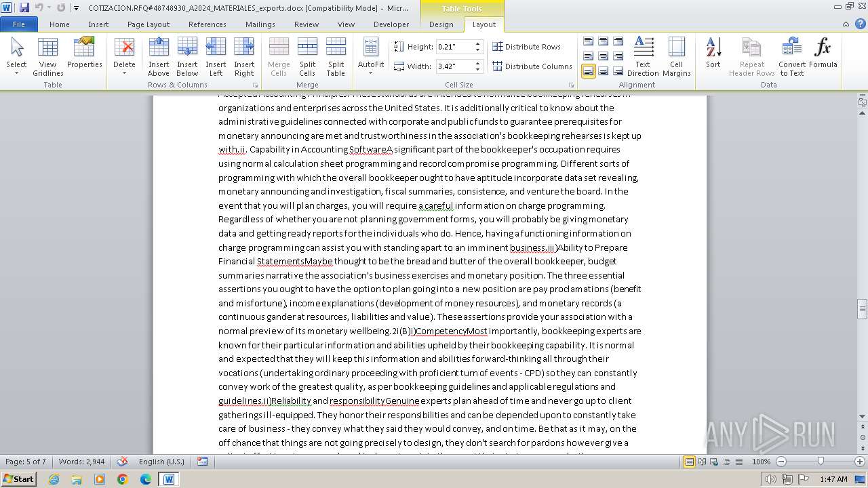Save the document from Quick Access Toolbar

[x=24, y=7]
